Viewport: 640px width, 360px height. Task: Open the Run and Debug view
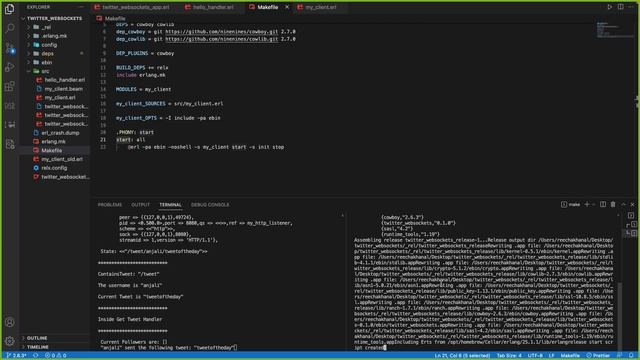[9, 67]
